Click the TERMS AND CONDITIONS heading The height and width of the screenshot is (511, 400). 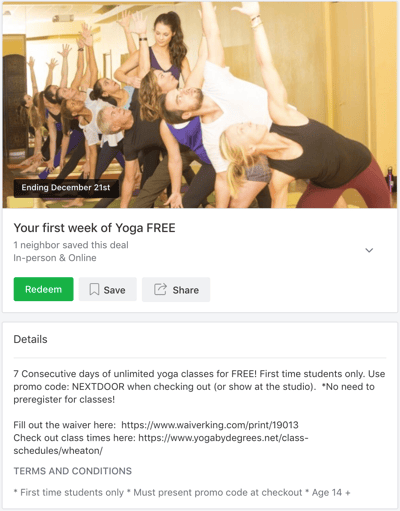(72, 471)
